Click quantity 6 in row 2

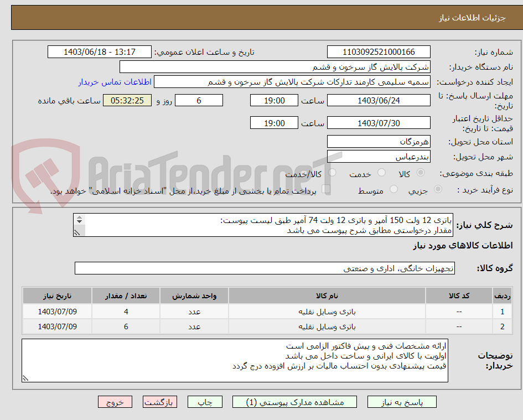click(126, 326)
